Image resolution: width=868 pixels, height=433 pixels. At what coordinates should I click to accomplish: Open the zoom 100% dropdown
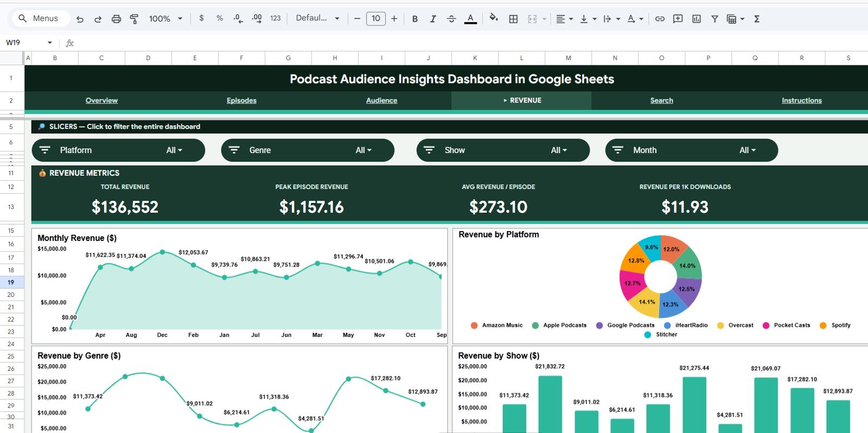[165, 18]
